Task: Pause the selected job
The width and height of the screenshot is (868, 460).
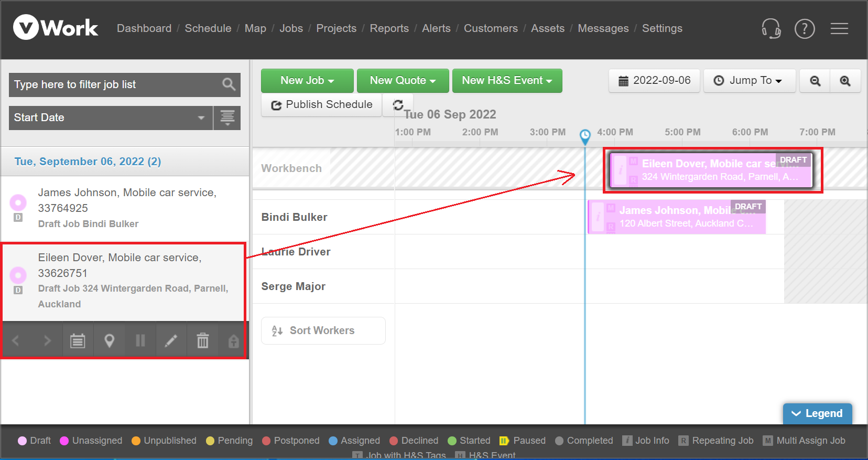Action: (140, 341)
